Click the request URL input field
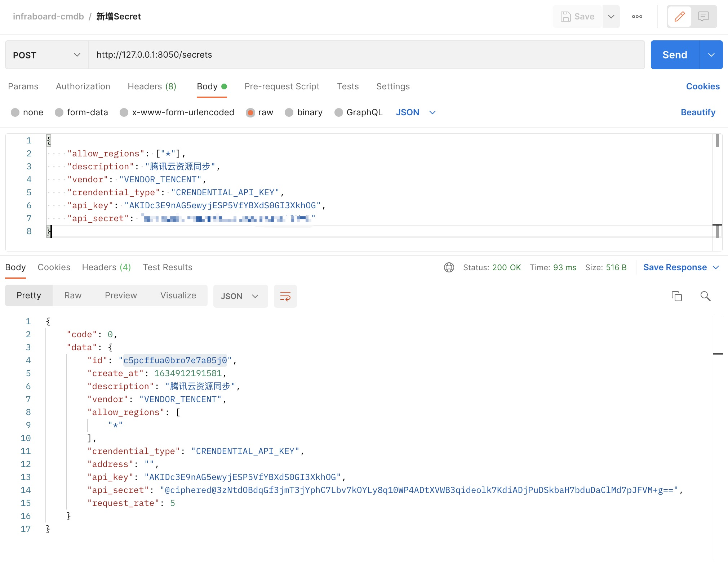This screenshot has width=728, height=565. pos(366,55)
